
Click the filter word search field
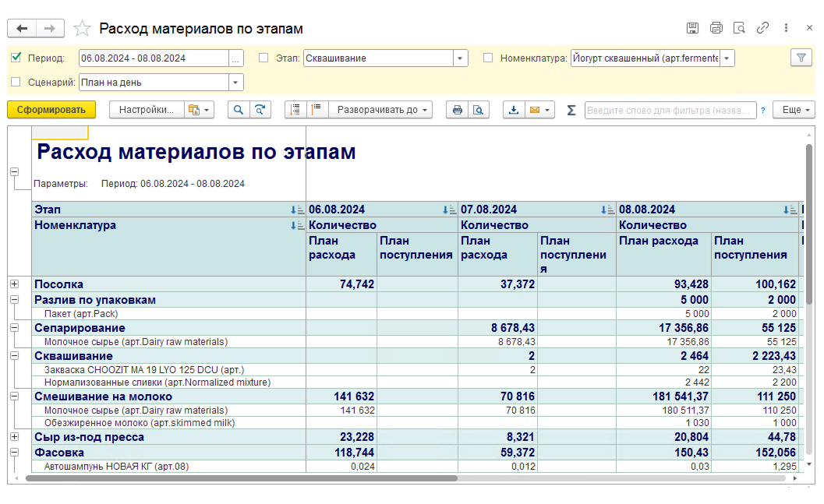point(670,110)
